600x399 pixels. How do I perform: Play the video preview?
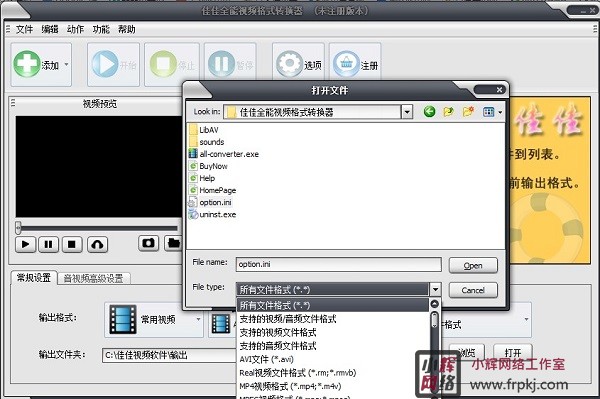pos(25,244)
